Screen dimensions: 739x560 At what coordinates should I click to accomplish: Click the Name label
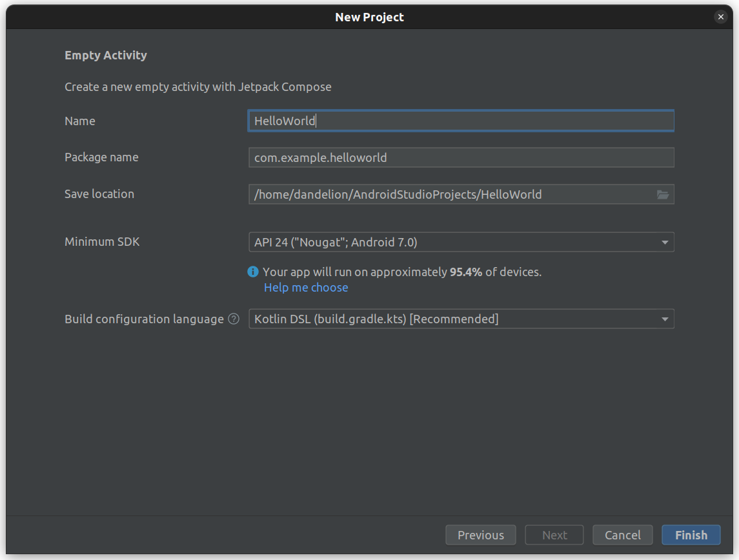[x=79, y=121]
